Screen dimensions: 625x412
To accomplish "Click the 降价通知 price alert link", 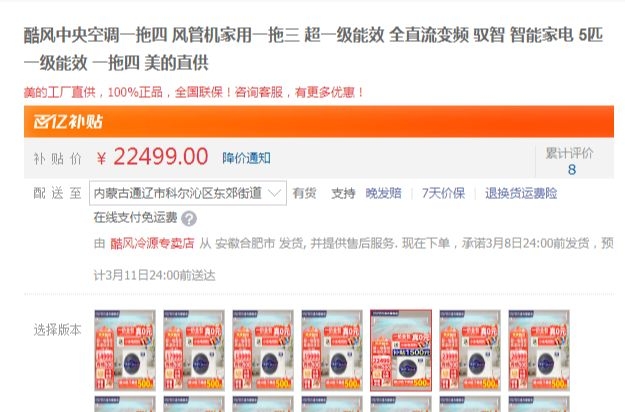I will coord(246,158).
